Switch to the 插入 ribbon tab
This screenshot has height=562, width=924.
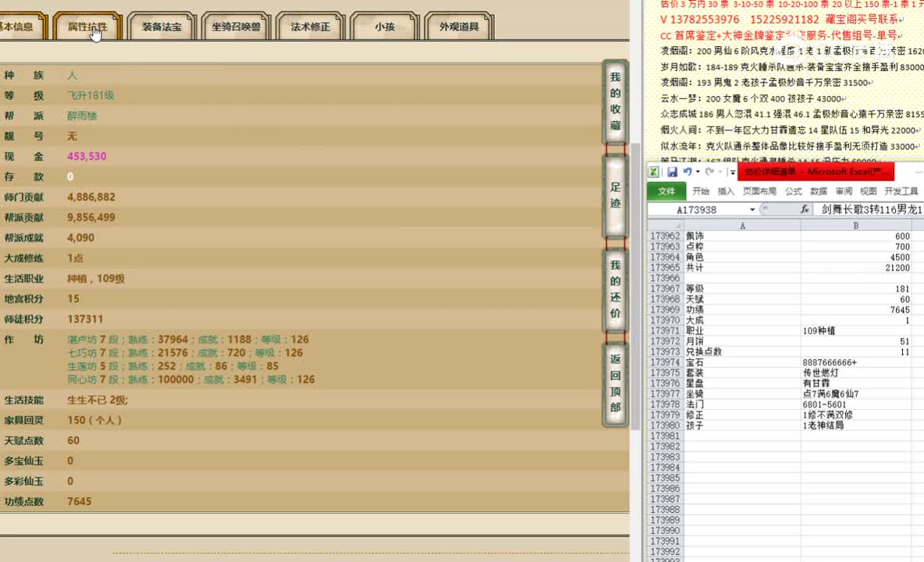726,191
